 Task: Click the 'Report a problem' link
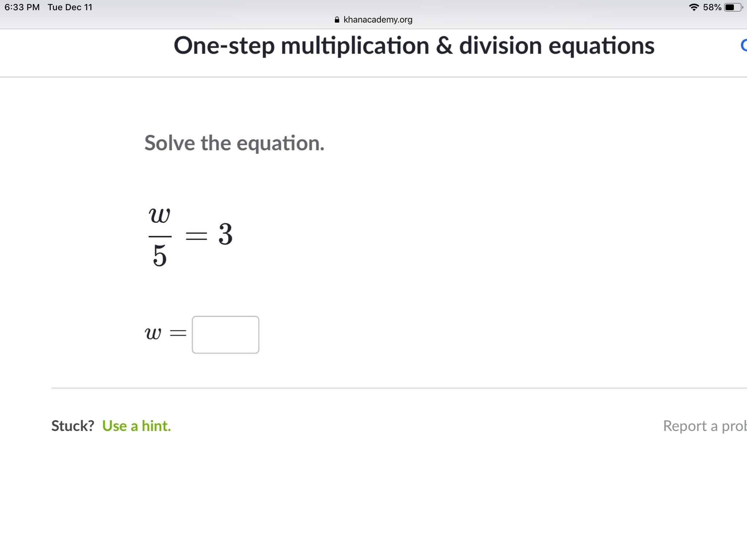704,426
